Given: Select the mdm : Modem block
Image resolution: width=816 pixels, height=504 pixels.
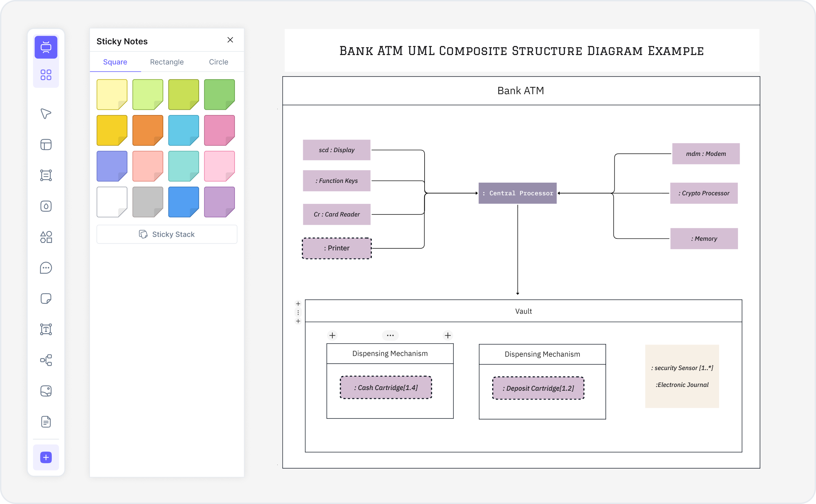Looking at the screenshot, I should click(706, 154).
